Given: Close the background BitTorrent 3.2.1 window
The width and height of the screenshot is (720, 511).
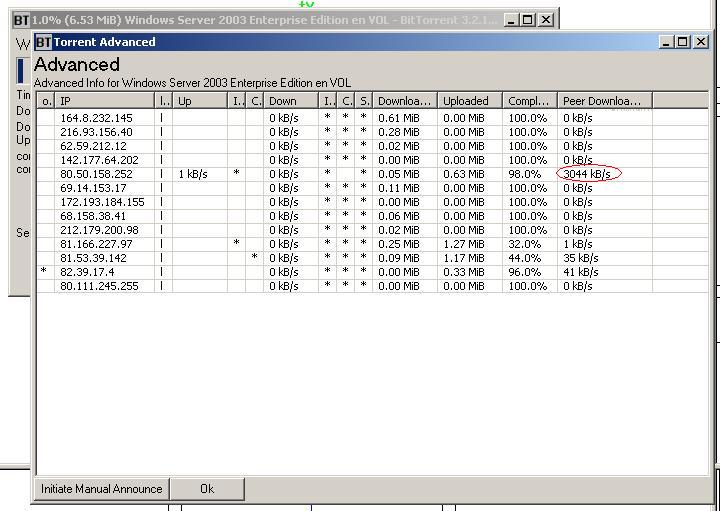Looking at the screenshot, I should [x=546, y=20].
